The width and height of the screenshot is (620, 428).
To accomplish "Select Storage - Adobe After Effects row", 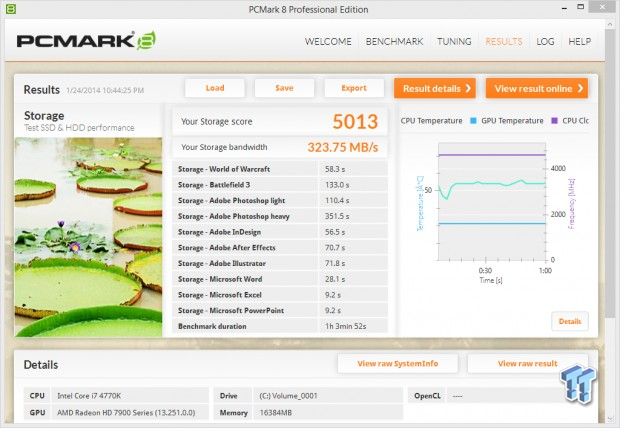I will coord(280,248).
